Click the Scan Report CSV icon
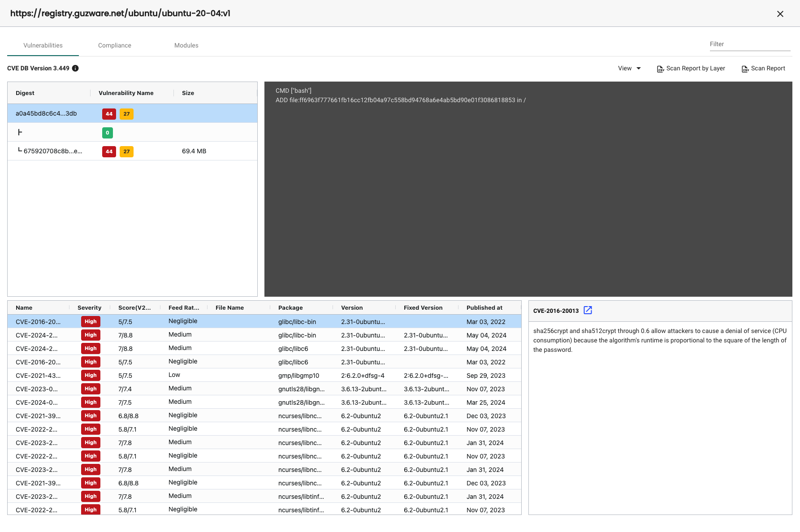Viewport: 800px width, 532px height. (x=745, y=69)
